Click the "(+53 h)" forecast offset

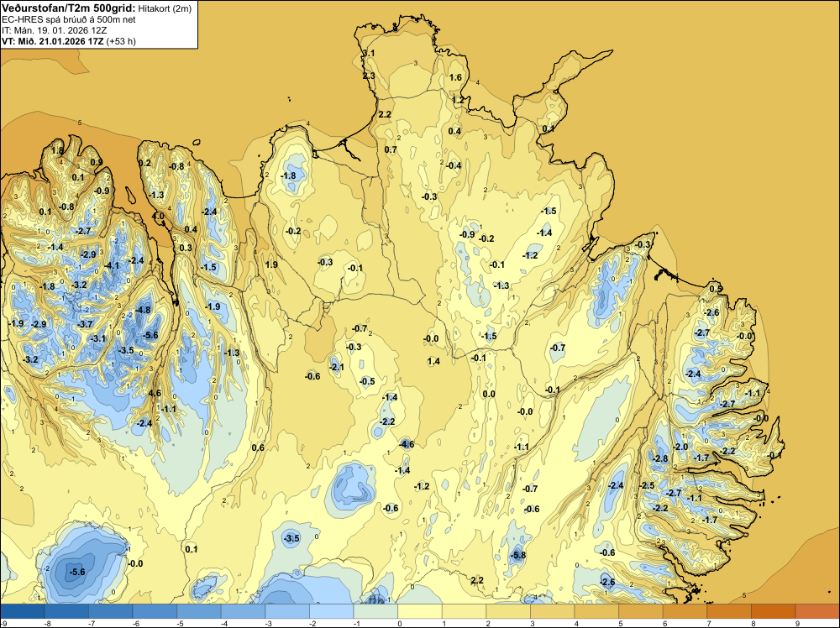pyautogui.click(x=120, y=41)
